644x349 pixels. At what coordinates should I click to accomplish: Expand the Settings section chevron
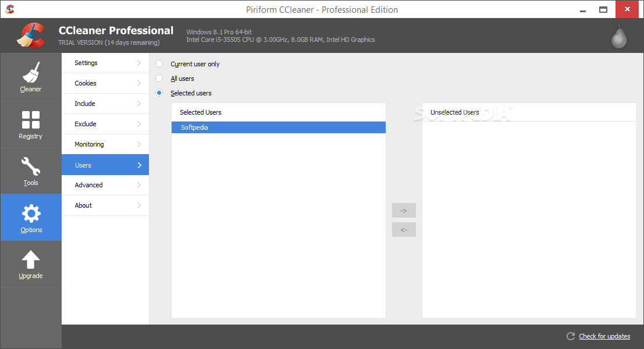[140, 63]
